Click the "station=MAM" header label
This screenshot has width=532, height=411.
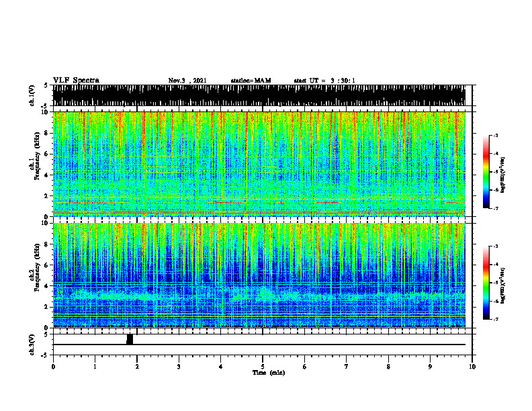coord(251,81)
